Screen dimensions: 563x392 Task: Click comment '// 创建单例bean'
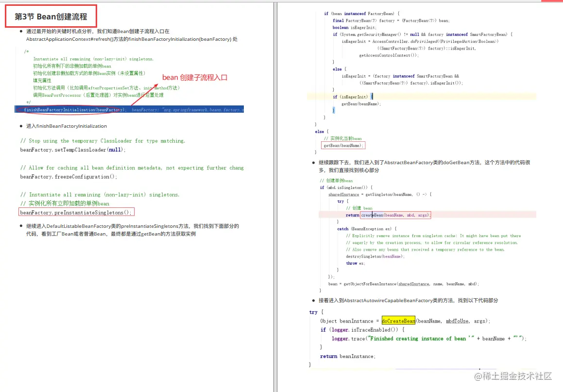pyautogui.click(x=336, y=181)
